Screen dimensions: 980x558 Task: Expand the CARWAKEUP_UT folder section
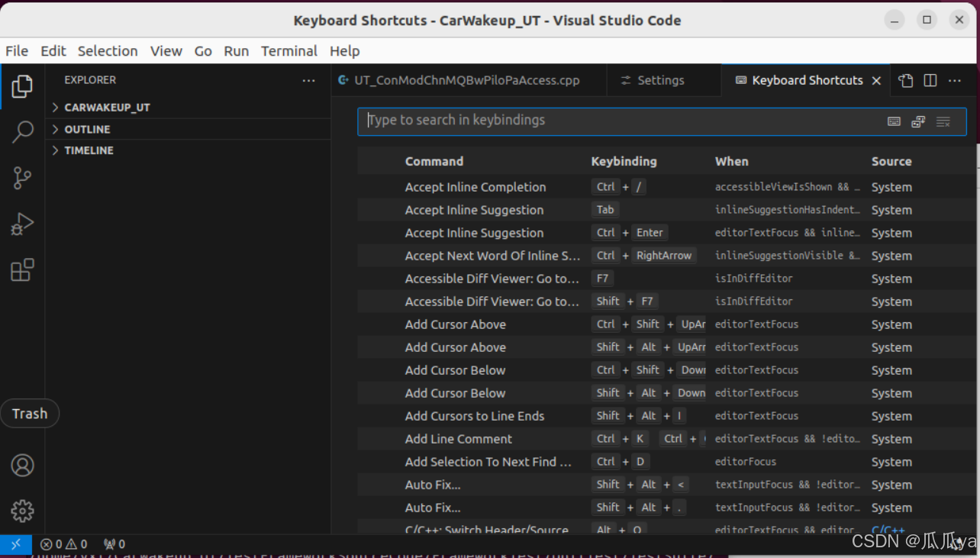pyautogui.click(x=189, y=108)
